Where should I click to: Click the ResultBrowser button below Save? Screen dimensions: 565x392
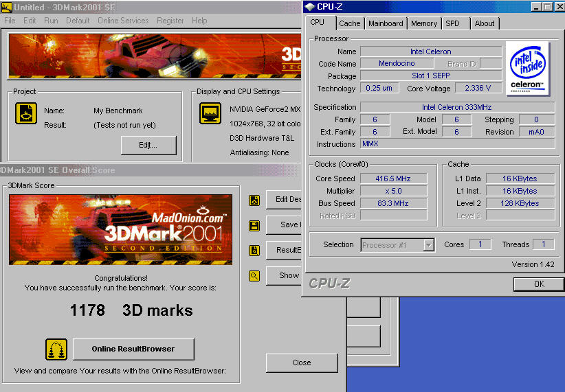pos(284,250)
